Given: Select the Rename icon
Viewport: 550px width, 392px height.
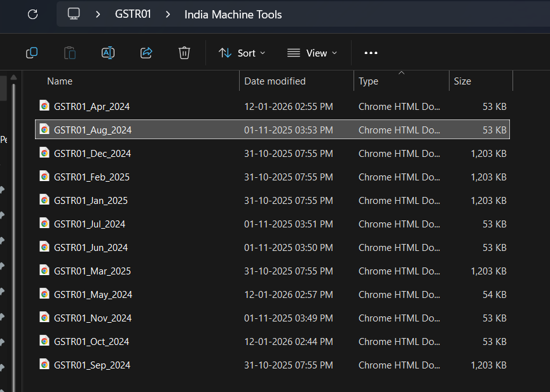Looking at the screenshot, I should click(x=108, y=53).
